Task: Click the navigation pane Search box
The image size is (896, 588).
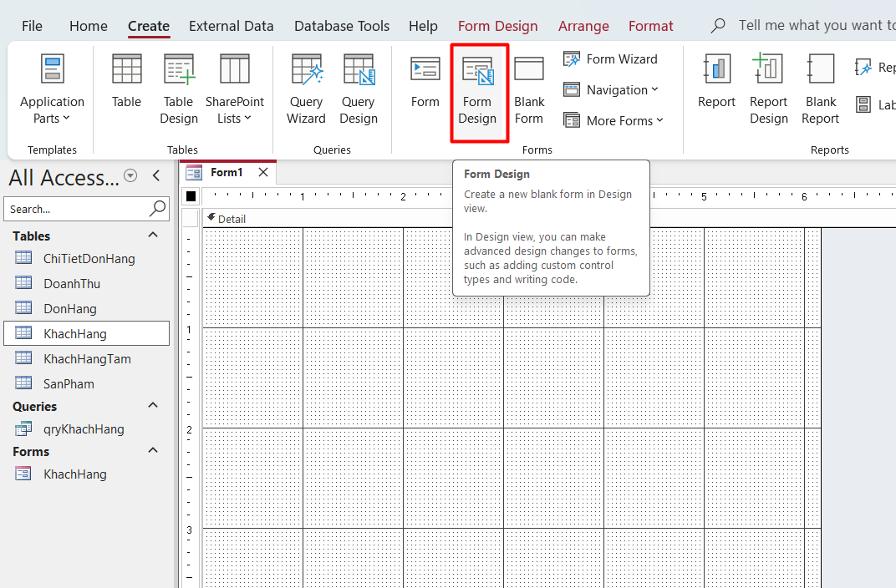Action: pyautogui.click(x=75, y=209)
